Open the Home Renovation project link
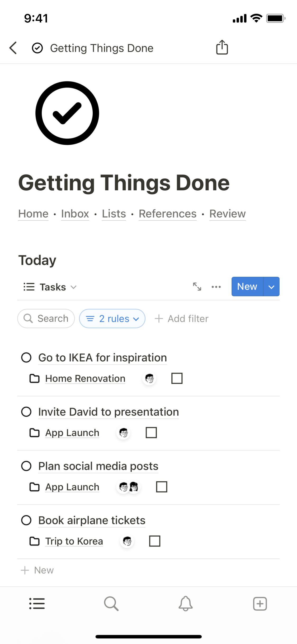297x644 pixels. (x=85, y=379)
